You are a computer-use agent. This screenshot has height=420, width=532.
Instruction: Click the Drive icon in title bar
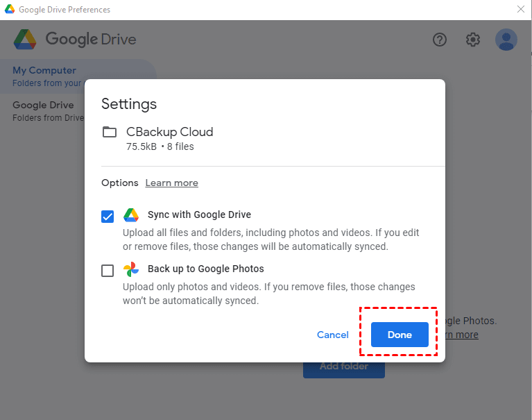pyautogui.click(x=9, y=10)
